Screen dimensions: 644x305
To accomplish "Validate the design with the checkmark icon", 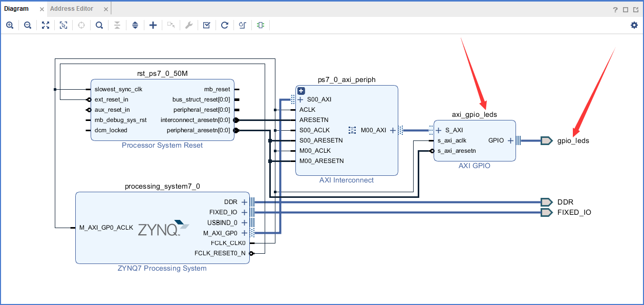I will (207, 25).
